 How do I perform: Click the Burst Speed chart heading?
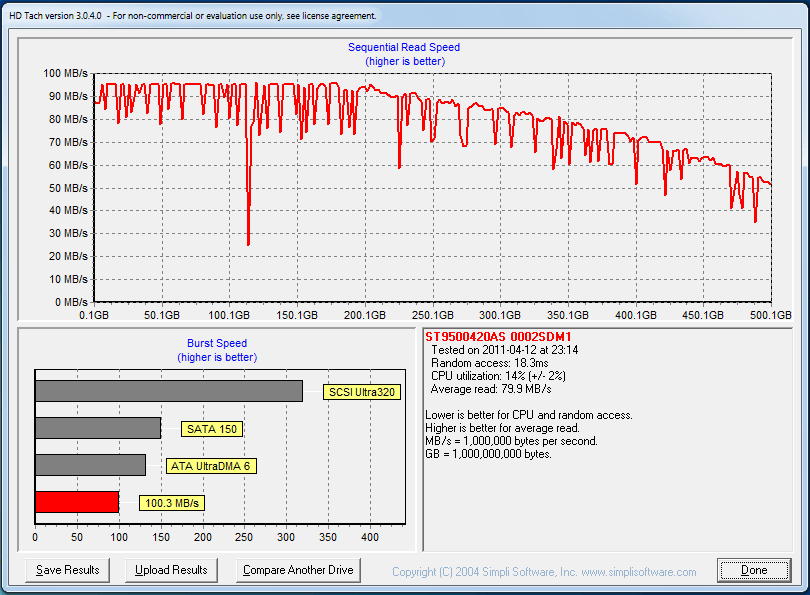[x=217, y=343]
